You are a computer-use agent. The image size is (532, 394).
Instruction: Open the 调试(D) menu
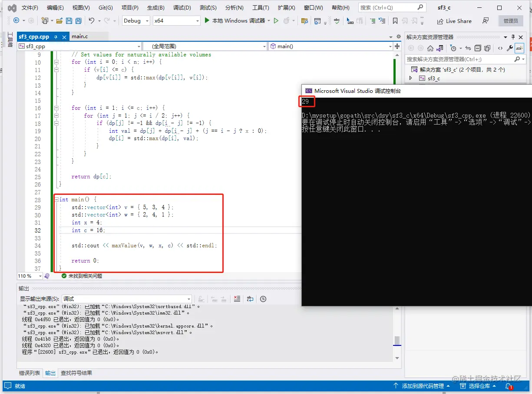(x=182, y=8)
